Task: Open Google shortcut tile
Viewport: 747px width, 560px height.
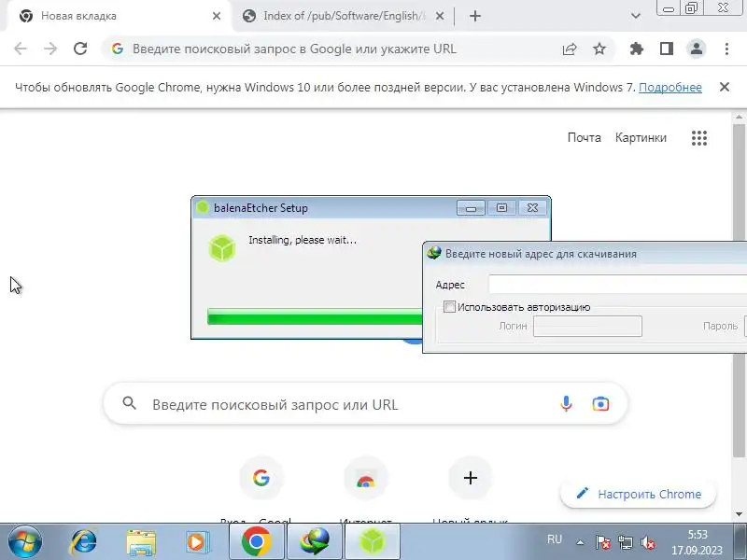Action: coord(261,478)
